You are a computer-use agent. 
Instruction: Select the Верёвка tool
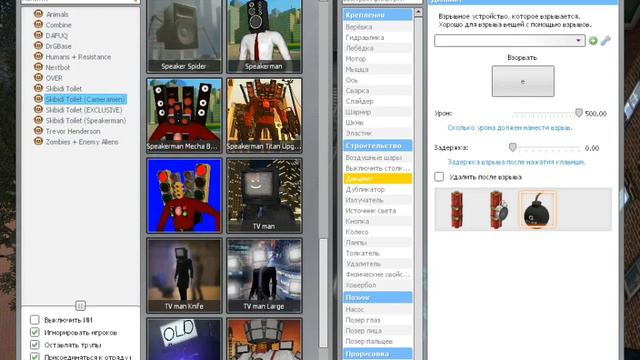point(378,27)
